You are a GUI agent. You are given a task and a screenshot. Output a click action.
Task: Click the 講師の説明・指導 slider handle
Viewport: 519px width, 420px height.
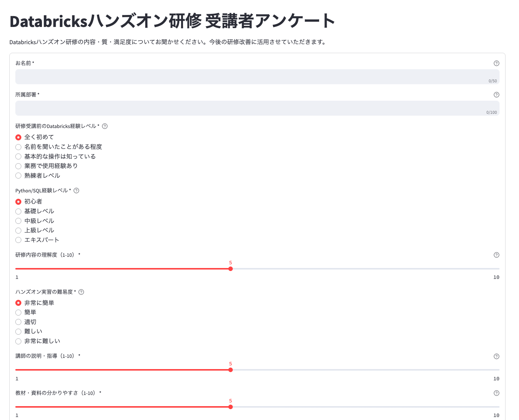231,370
